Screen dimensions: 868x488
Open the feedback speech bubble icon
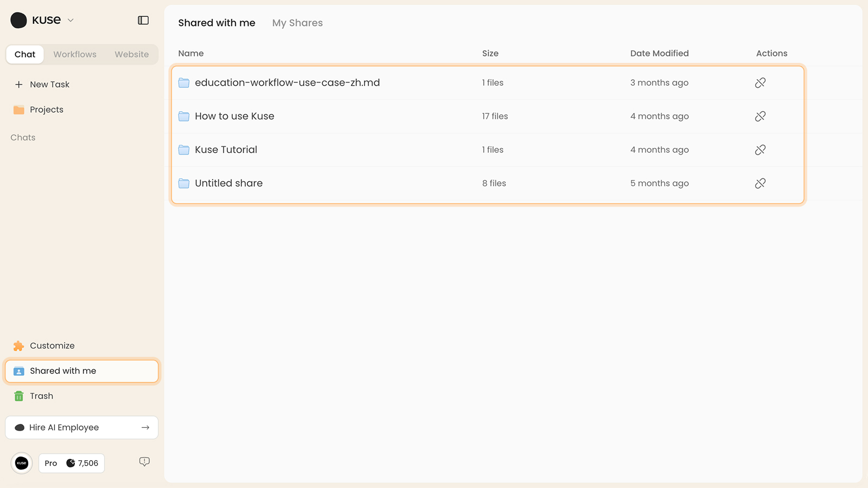pyautogui.click(x=144, y=462)
